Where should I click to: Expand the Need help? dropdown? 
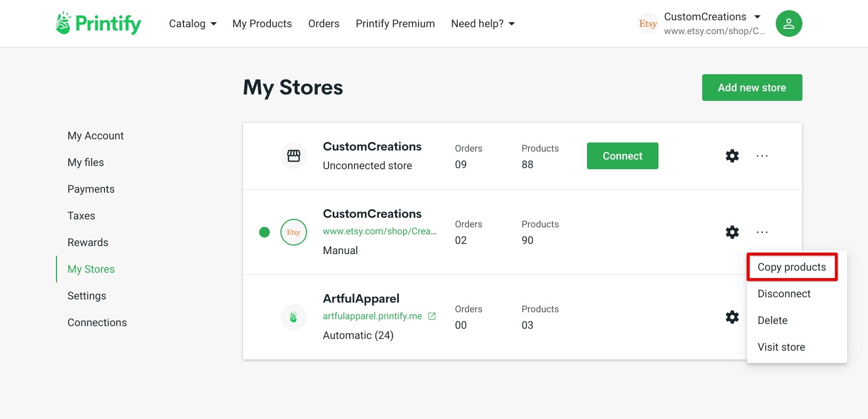click(x=483, y=23)
